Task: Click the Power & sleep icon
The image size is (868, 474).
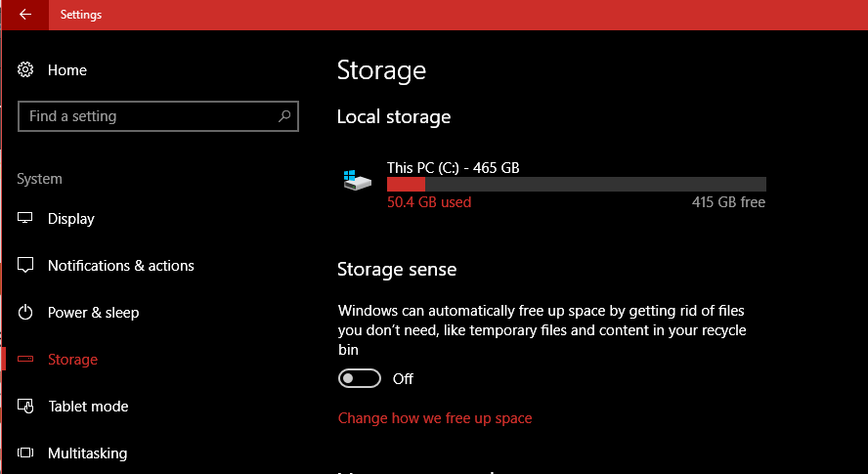Action: tap(26, 313)
